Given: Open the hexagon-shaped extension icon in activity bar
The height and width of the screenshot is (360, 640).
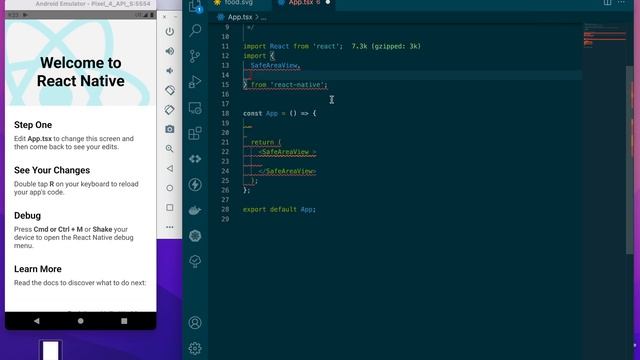Looking at the screenshot, I should click(195, 236).
